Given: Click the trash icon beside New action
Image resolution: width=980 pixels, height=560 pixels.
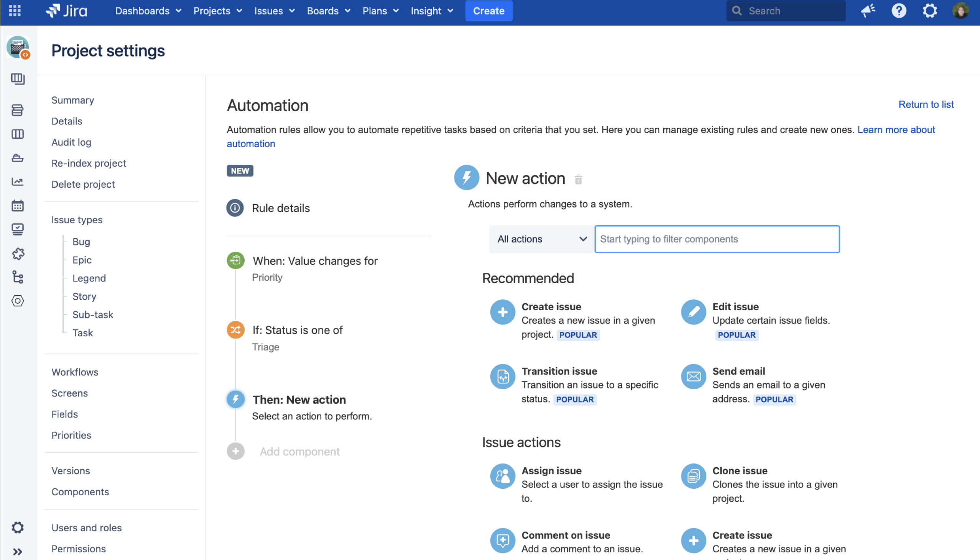Looking at the screenshot, I should [578, 179].
